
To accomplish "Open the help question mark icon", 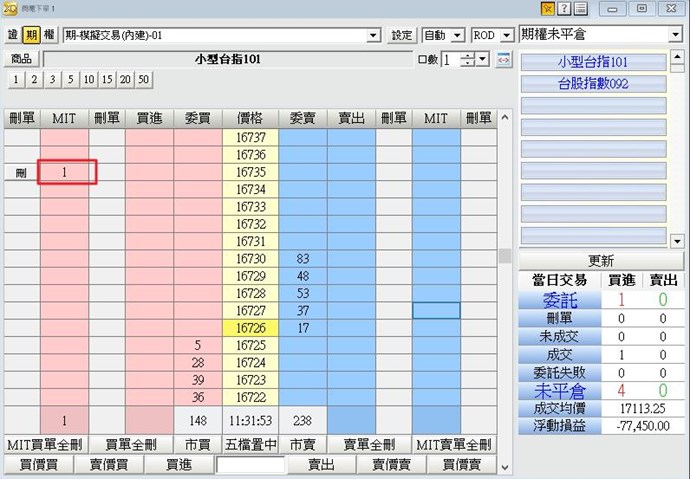I will (564, 9).
